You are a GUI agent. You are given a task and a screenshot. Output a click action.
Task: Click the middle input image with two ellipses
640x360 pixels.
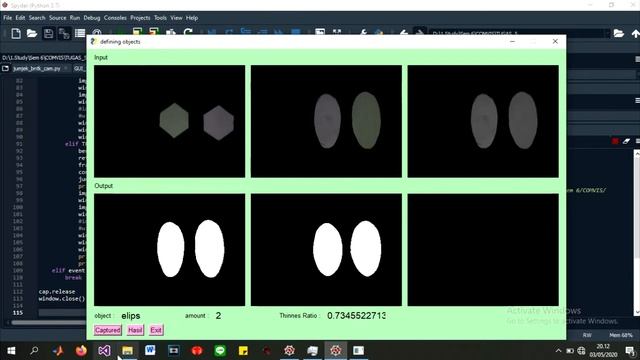pos(326,121)
